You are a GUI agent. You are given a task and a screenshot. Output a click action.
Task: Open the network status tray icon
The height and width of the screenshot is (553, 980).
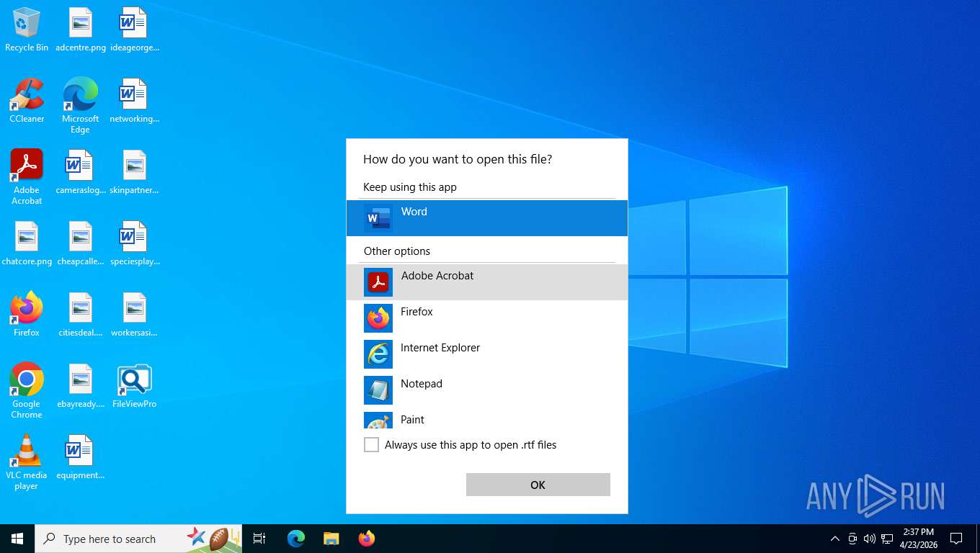[887, 539]
